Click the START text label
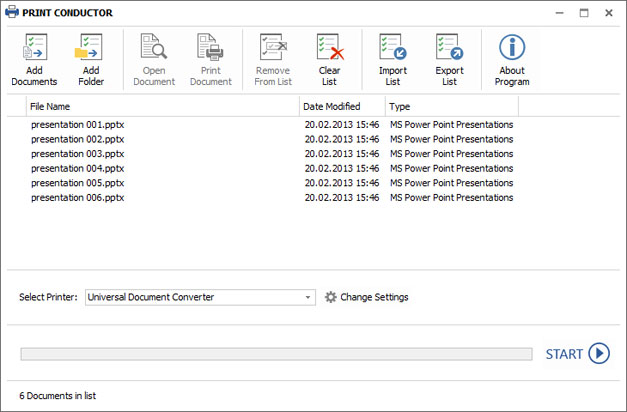 click(x=564, y=354)
